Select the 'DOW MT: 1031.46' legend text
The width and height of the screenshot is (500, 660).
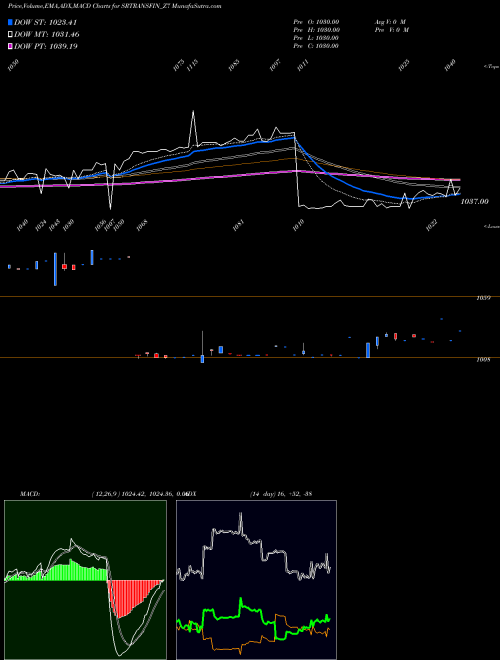pos(47,35)
